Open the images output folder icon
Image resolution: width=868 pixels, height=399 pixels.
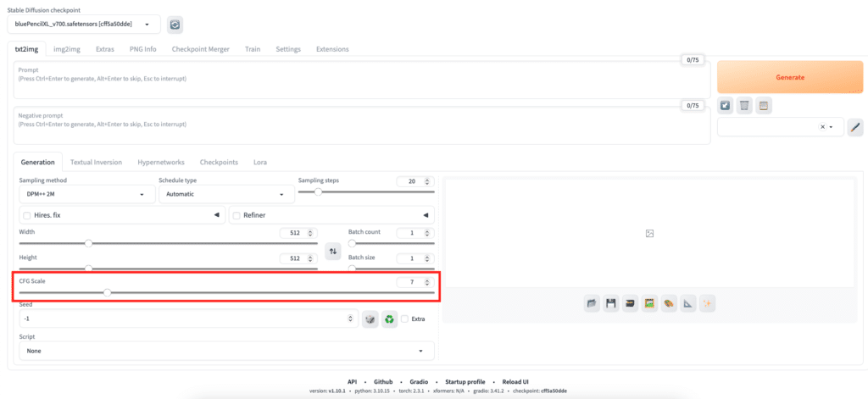point(592,302)
